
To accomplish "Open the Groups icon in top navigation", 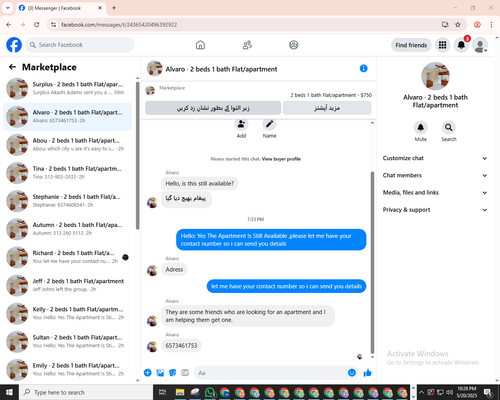I will point(294,45).
